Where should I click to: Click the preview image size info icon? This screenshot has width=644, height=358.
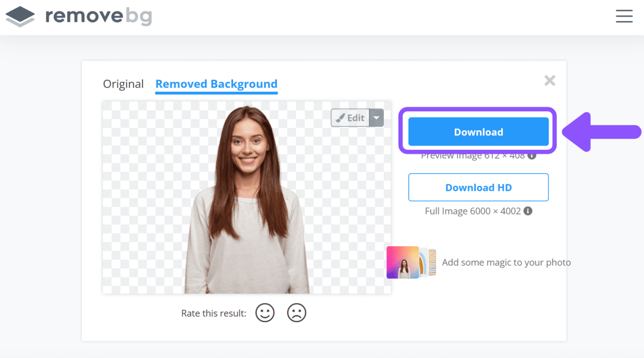coord(531,156)
